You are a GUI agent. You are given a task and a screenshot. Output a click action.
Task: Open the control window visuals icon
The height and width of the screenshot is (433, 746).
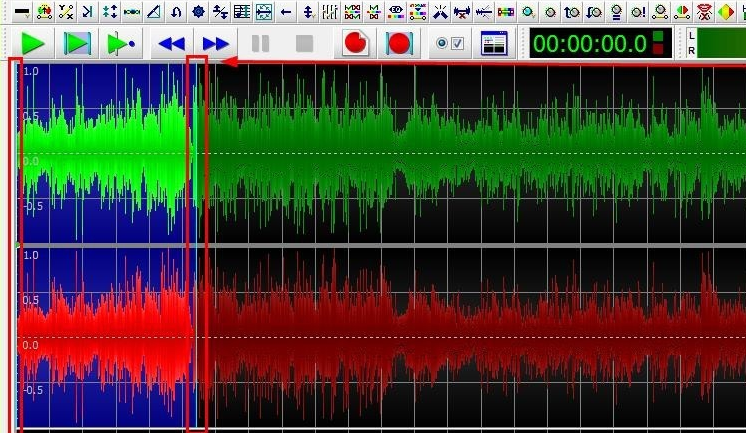(493, 44)
